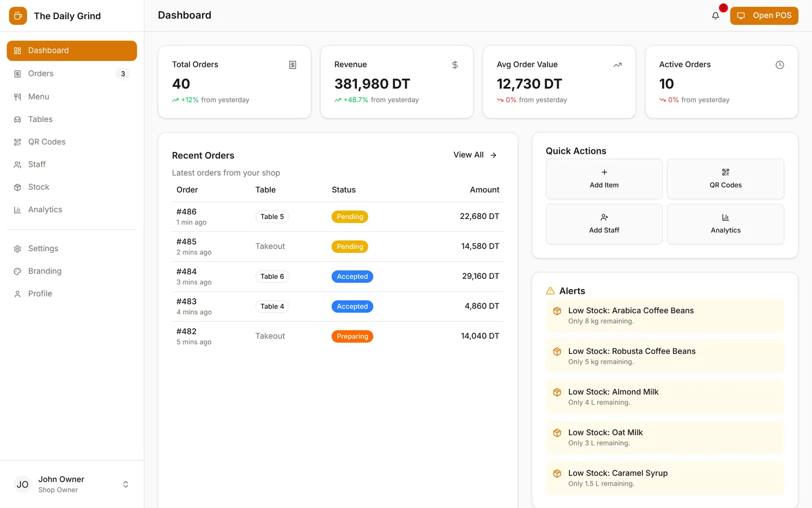Click the clock icon on Active Orders card
Image resolution: width=812 pixels, height=508 pixels.
click(780, 65)
